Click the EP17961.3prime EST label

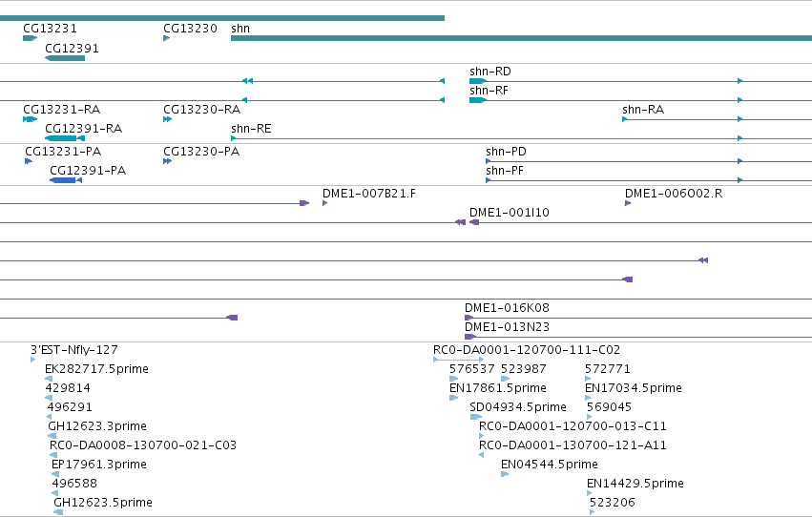pos(99,465)
